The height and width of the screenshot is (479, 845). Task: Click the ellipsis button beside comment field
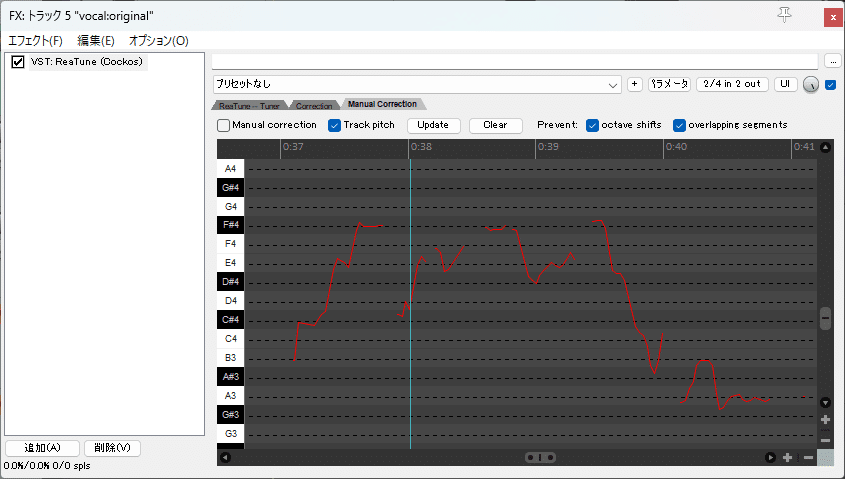(x=833, y=61)
